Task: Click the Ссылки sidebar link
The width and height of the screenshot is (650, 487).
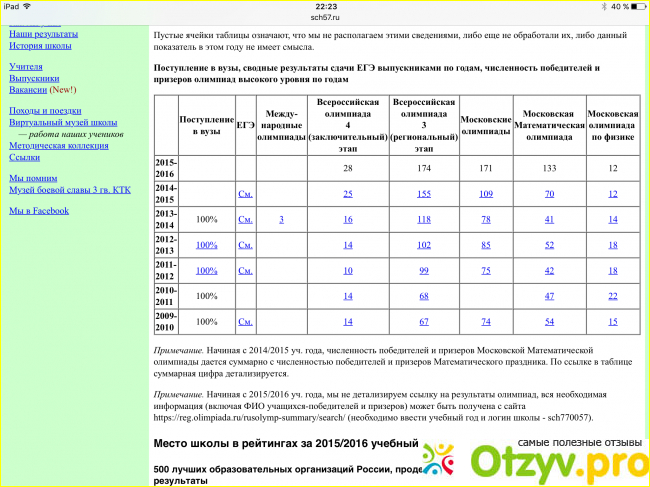Action: tap(25, 158)
